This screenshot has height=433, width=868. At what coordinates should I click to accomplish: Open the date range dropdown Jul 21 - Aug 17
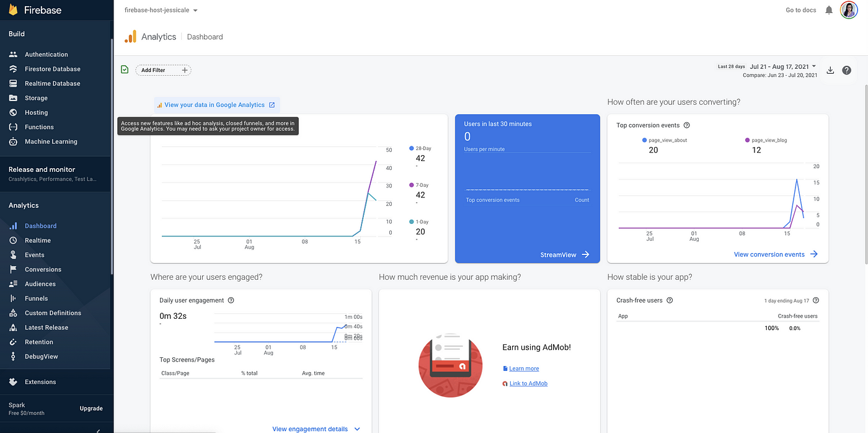point(782,66)
